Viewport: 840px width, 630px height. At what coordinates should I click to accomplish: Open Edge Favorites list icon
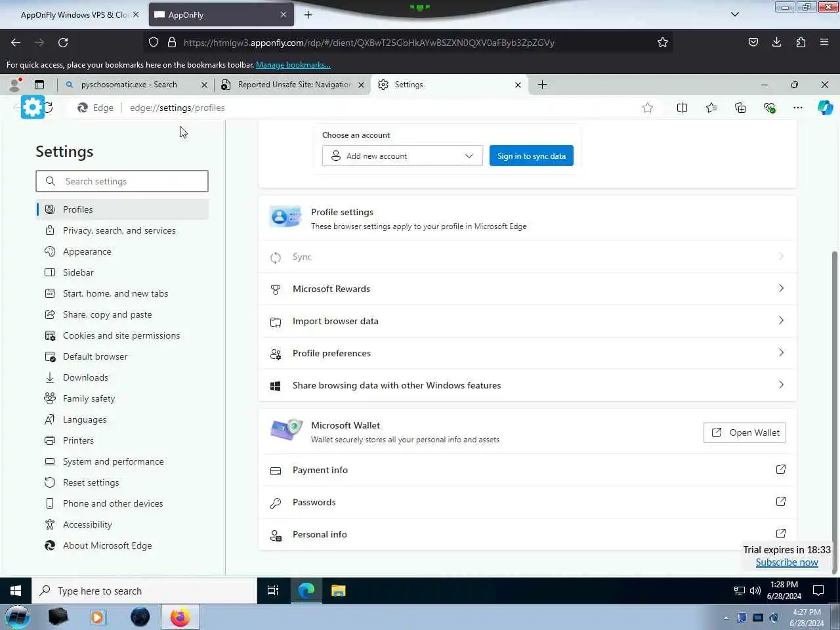tap(711, 108)
